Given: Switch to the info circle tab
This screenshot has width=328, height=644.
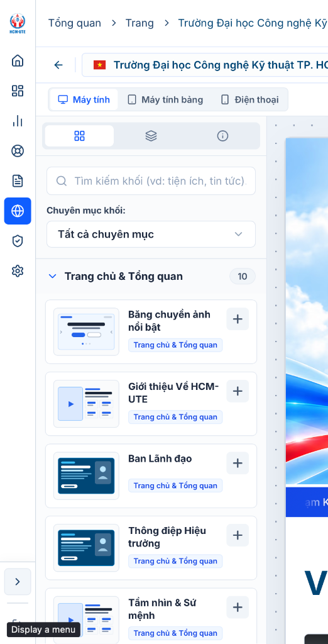Looking at the screenshot, I should click(x=222, y=136).
